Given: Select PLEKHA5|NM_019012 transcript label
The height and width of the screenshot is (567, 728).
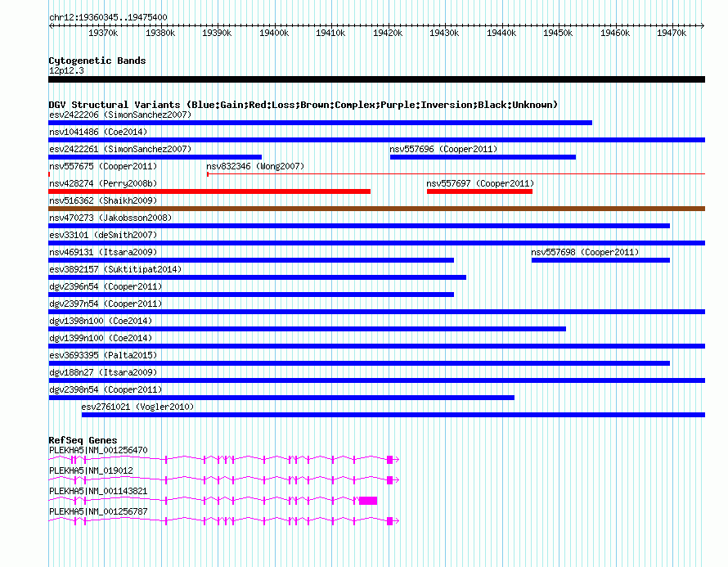Looking at the screenshot, I should click(91, 471).
